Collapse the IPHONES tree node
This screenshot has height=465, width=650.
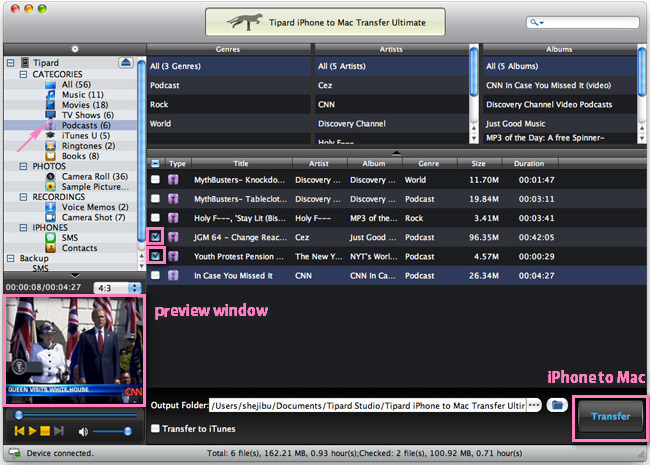click(24, 228)
